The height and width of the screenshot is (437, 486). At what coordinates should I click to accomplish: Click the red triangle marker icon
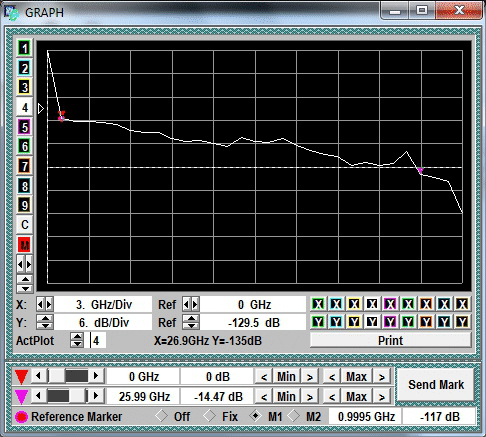pyautogui.click(x=22, y=377)
